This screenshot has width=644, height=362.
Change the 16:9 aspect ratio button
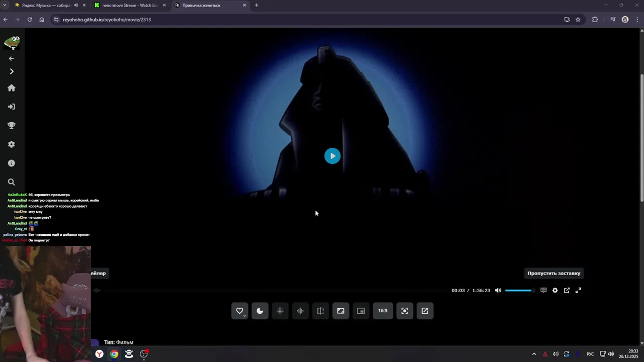383,311
